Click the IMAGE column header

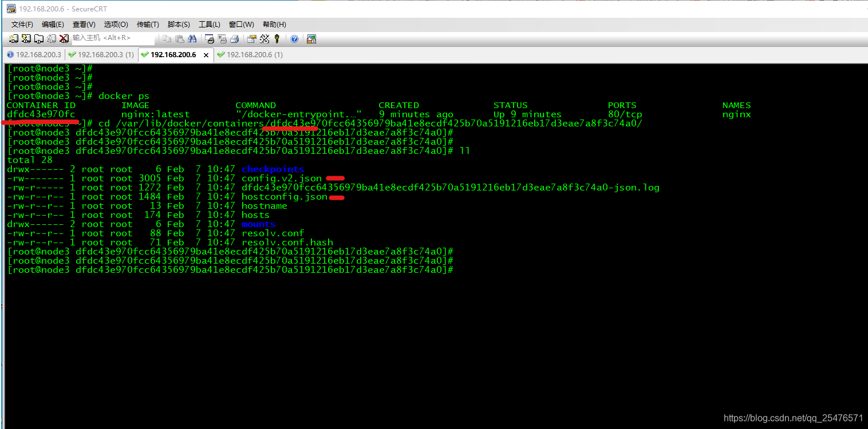[135, 105]
